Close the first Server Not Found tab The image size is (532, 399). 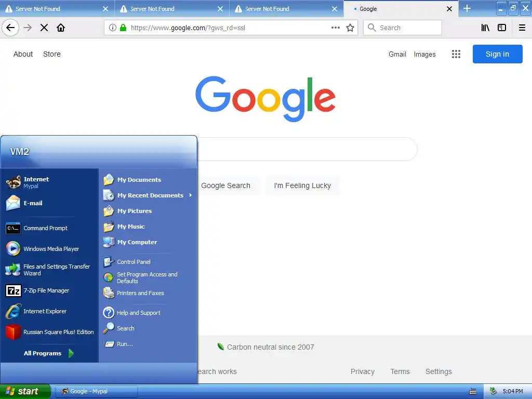pos(105,9)
